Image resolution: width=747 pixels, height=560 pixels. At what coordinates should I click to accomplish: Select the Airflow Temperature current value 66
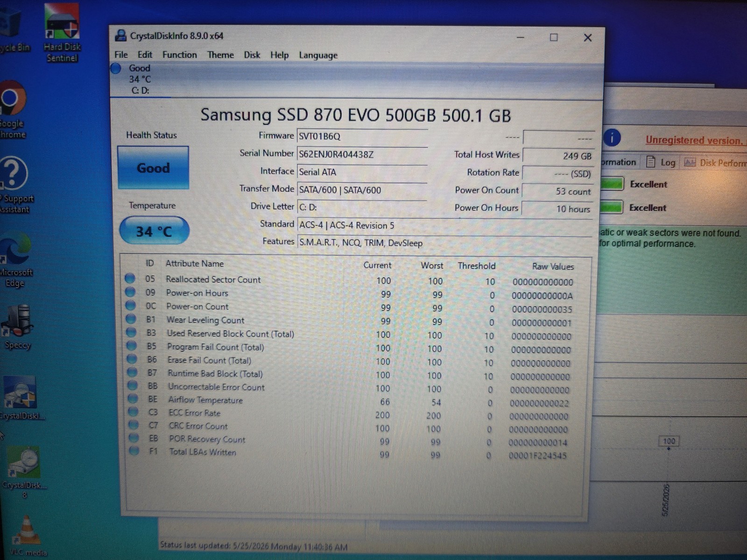click(385, 402)
